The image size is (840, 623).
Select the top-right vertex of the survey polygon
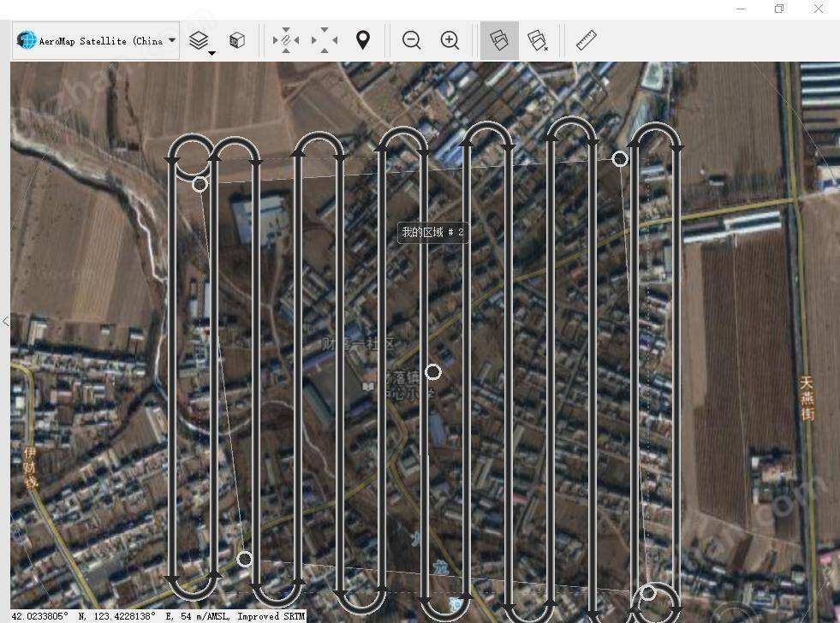620,158
